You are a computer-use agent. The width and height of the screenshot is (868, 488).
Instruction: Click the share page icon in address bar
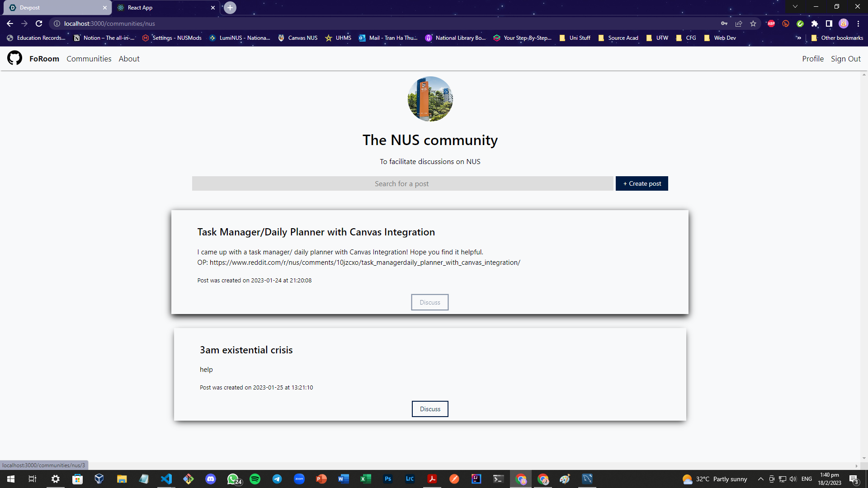pyautogui.click(x=739, y=23)
